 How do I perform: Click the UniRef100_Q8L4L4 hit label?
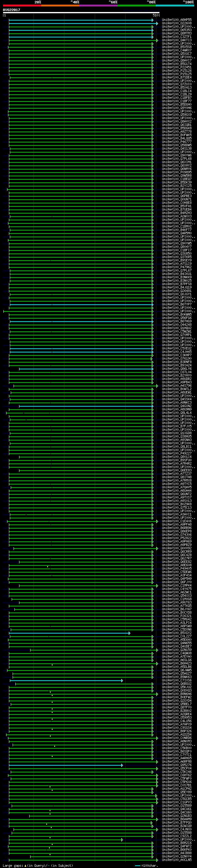(177, 413)
